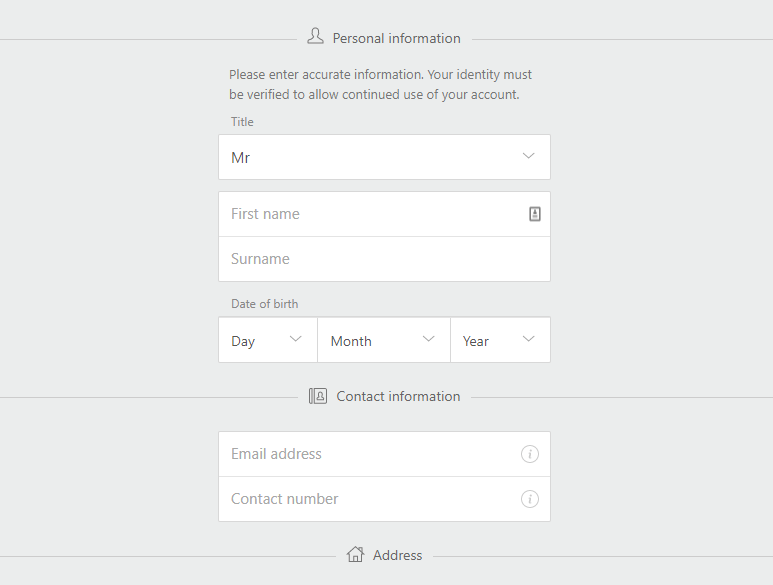Expand the Month dropdown

384,340
